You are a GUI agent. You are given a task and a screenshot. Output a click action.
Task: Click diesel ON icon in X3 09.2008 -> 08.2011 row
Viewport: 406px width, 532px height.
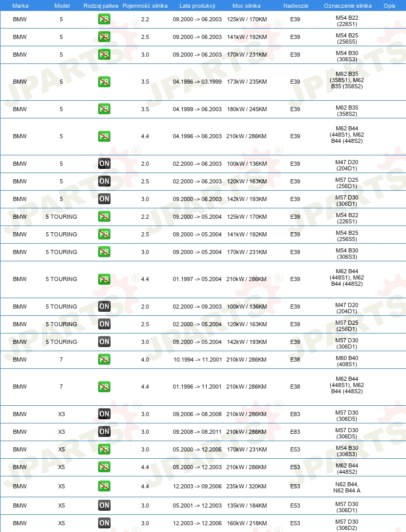pos(104,432)
